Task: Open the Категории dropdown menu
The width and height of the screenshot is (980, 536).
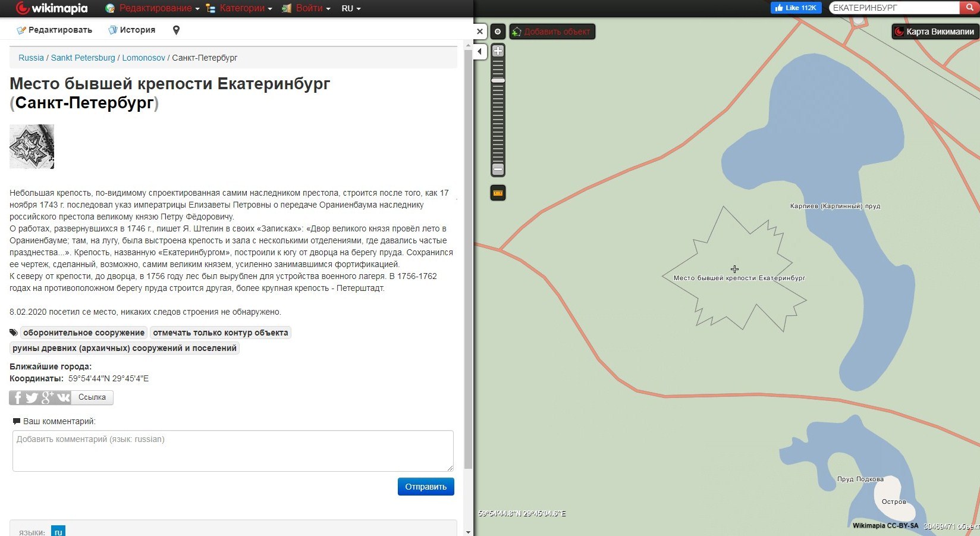Action: pos(239,8)
